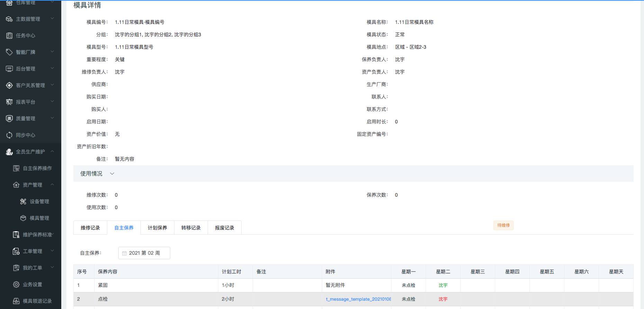
Task: Collapse the 使用情况 section chevron
Action: coord(112,174)
